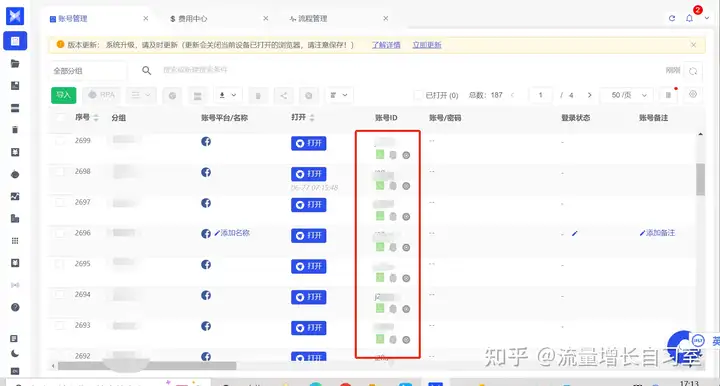Click the help question mark sidebar icon
The width and height of the screenshot is (720, 386).
[15, 308]
